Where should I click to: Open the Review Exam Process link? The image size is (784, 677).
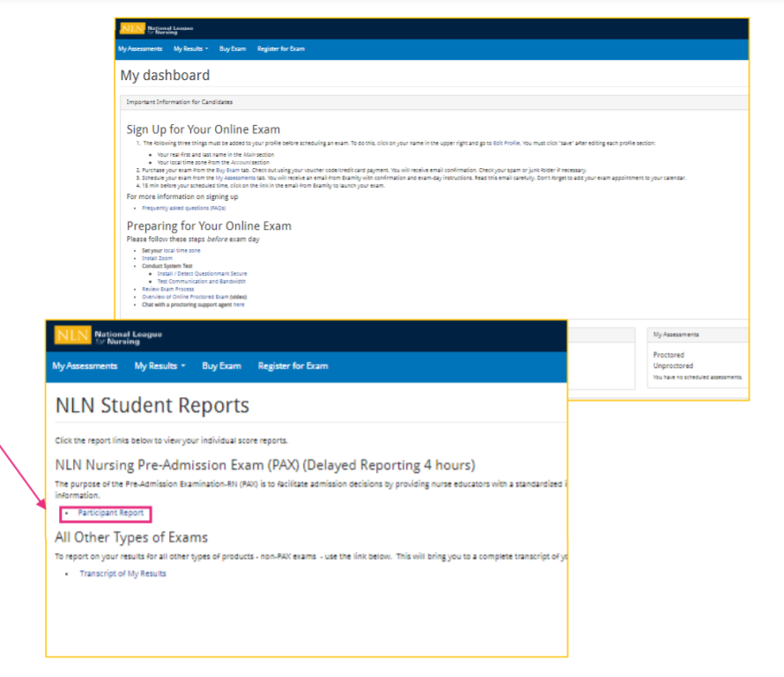click(168, 290)
